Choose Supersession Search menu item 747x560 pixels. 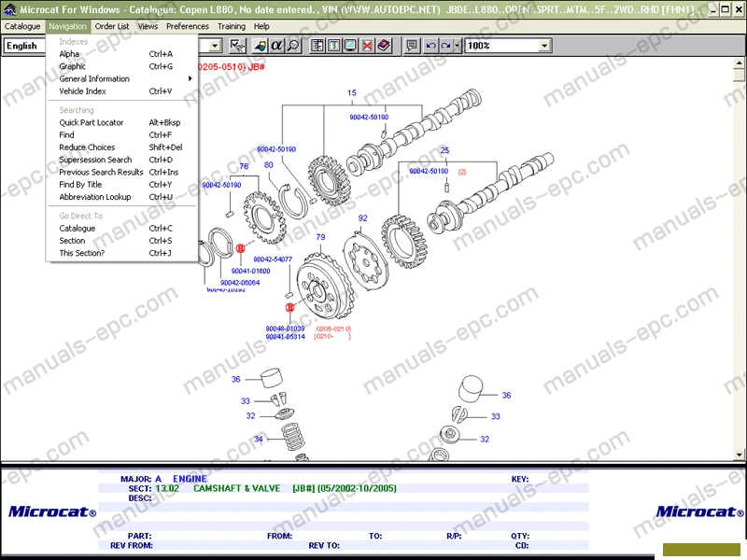click(x=122, y=160)
